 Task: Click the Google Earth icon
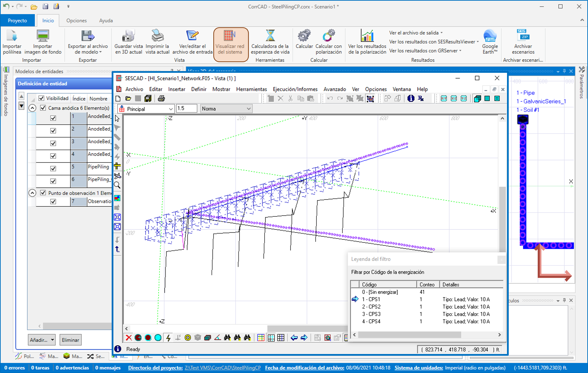pyautogui.click(x=490, y=36)
